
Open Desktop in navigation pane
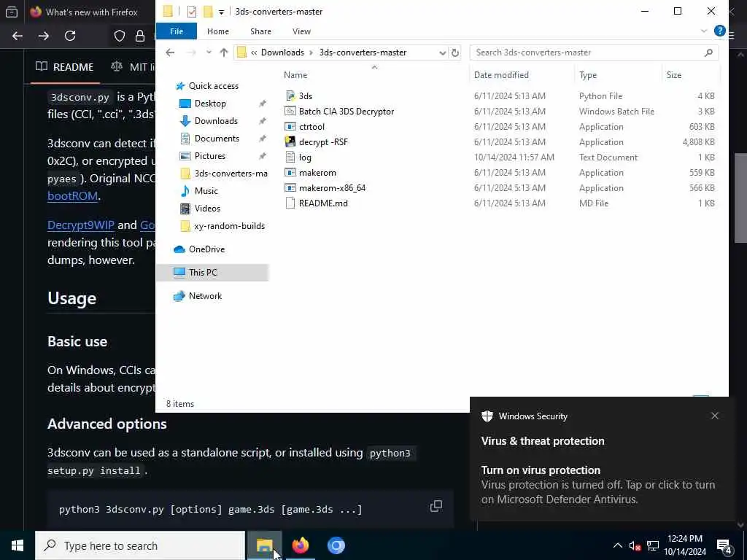210,104
